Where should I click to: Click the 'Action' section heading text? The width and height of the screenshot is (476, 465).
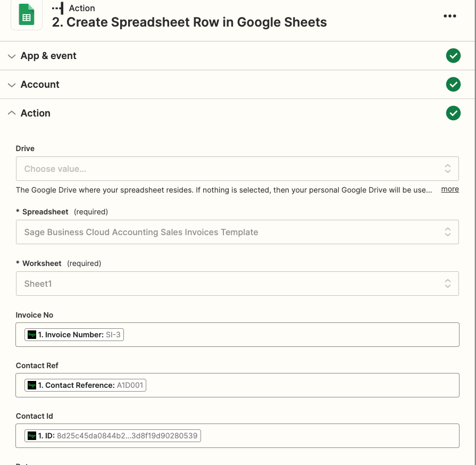pyautogui.click(x=36, y=113)
